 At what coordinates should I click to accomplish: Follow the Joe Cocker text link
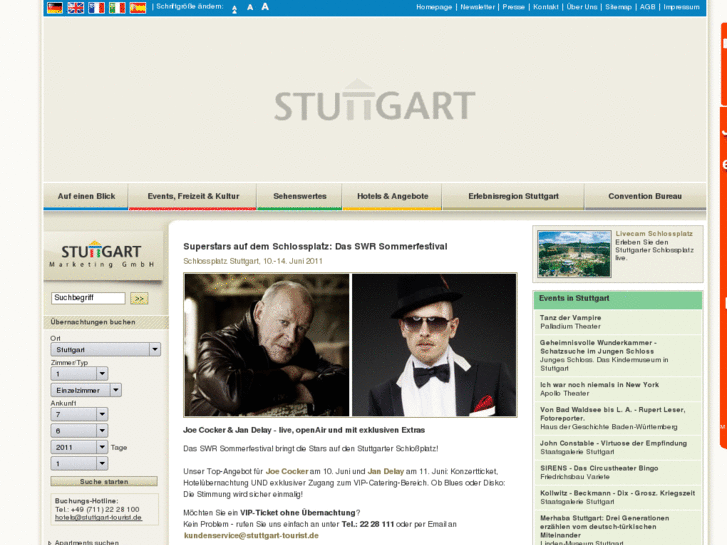click(x=287, y=471)
